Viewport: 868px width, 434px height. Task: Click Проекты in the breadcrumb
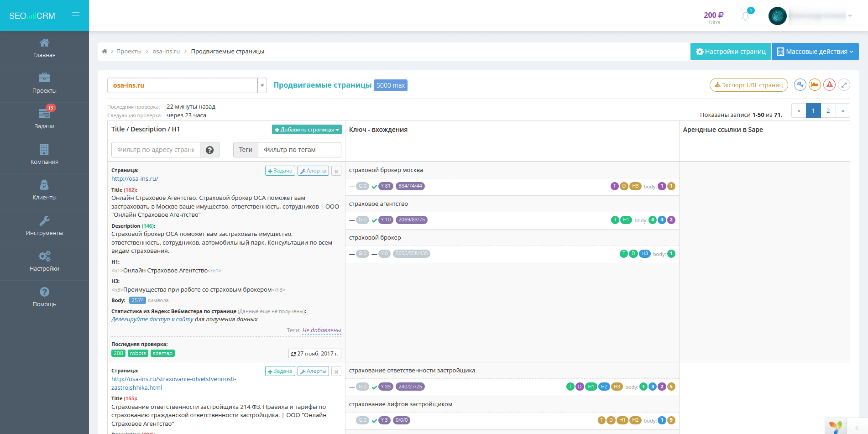pos(129,52)
